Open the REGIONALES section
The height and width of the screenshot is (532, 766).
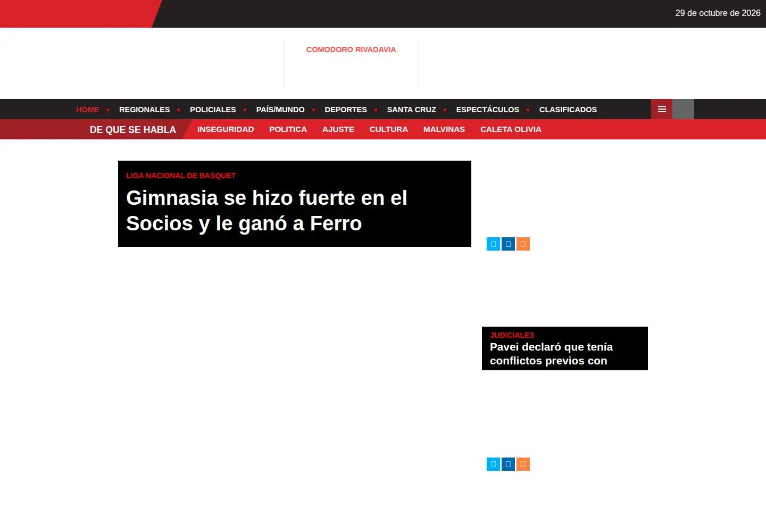tap(145, 110)
